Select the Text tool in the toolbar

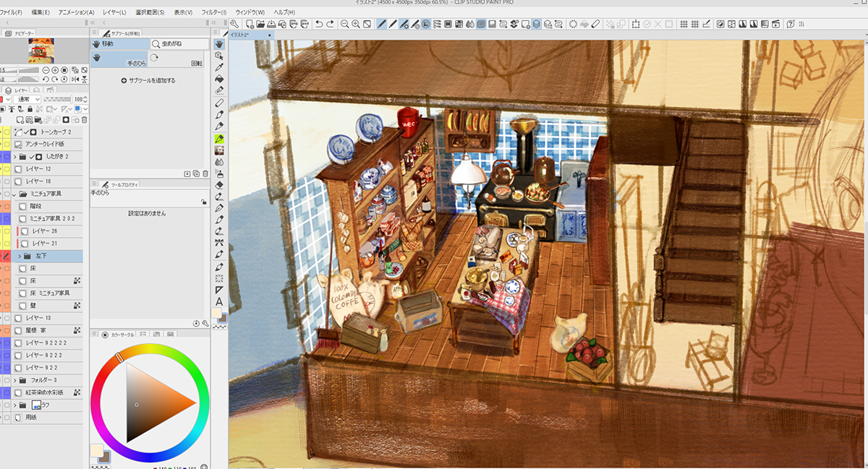tap(219, 301)
